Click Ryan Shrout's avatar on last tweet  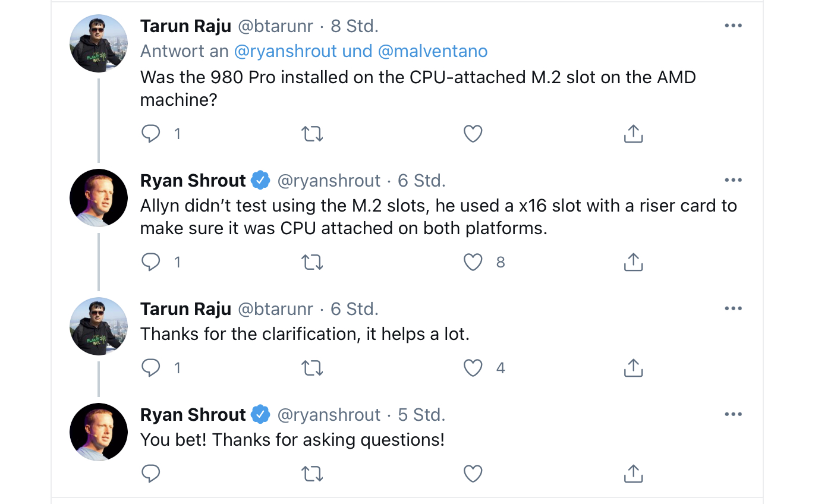coord(99,432)
